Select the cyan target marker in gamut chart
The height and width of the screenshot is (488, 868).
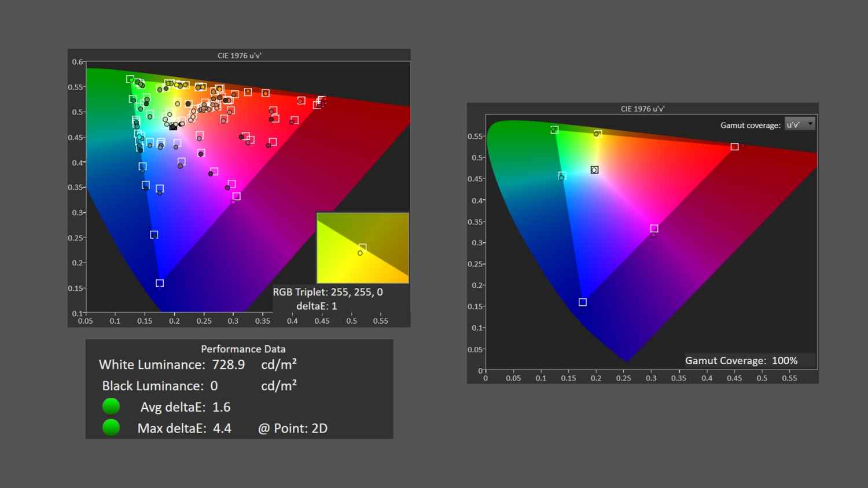(562, 176)
